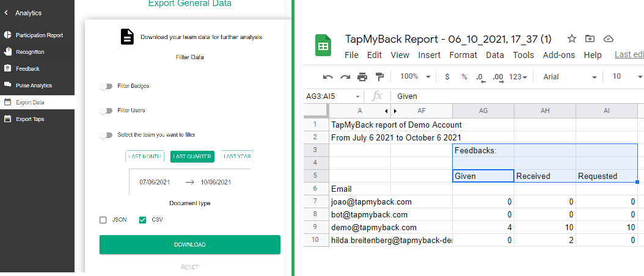Screen dimensions: 644x276
Task: Select column header AG
Action: pos(483,111)
